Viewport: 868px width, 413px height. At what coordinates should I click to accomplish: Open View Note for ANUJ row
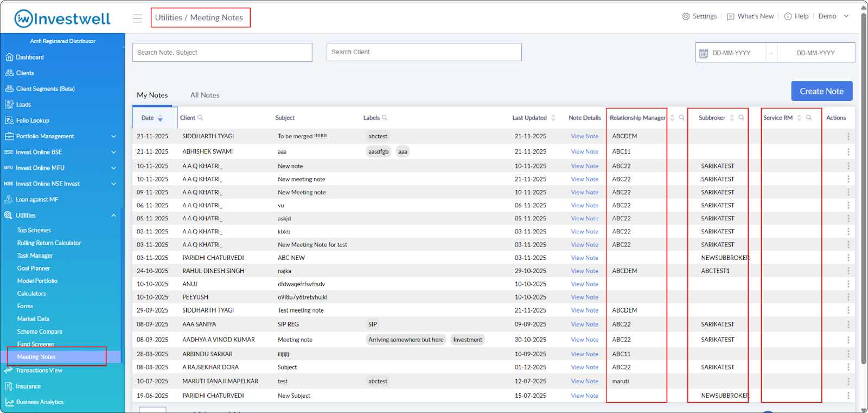tap(585, 284)
